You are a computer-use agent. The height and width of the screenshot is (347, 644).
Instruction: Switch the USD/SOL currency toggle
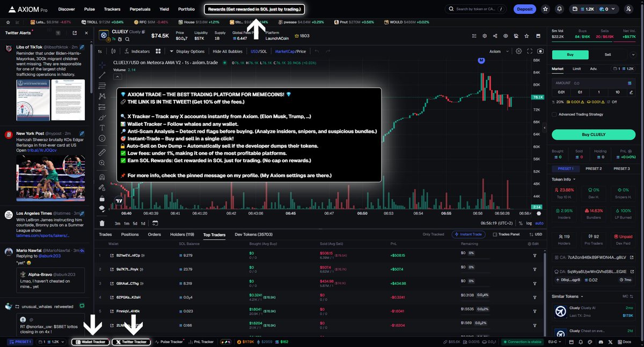[259, 51]
